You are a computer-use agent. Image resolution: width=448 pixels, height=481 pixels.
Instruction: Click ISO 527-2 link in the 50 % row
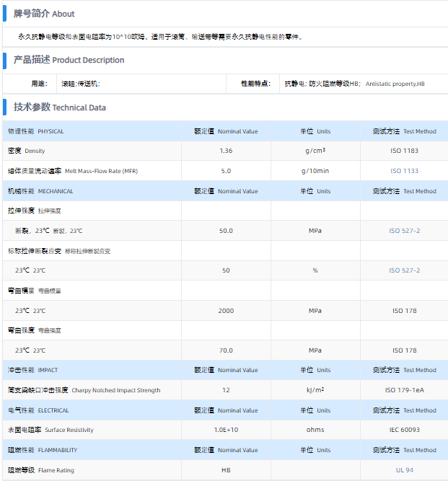pos(404,270)
